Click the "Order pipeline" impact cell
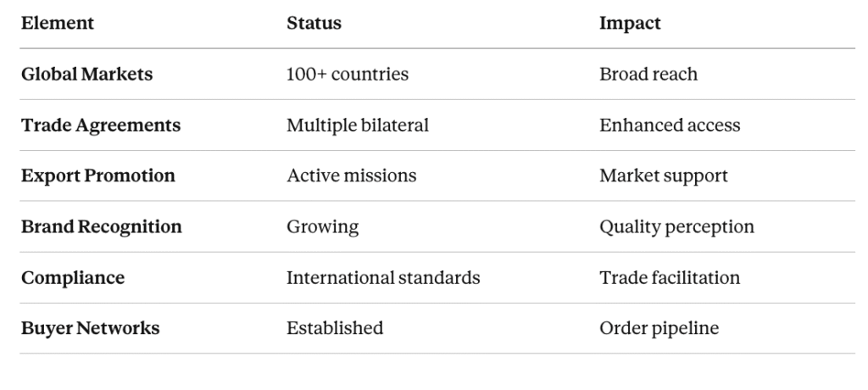The image size is (868, 390). (659, 328)
